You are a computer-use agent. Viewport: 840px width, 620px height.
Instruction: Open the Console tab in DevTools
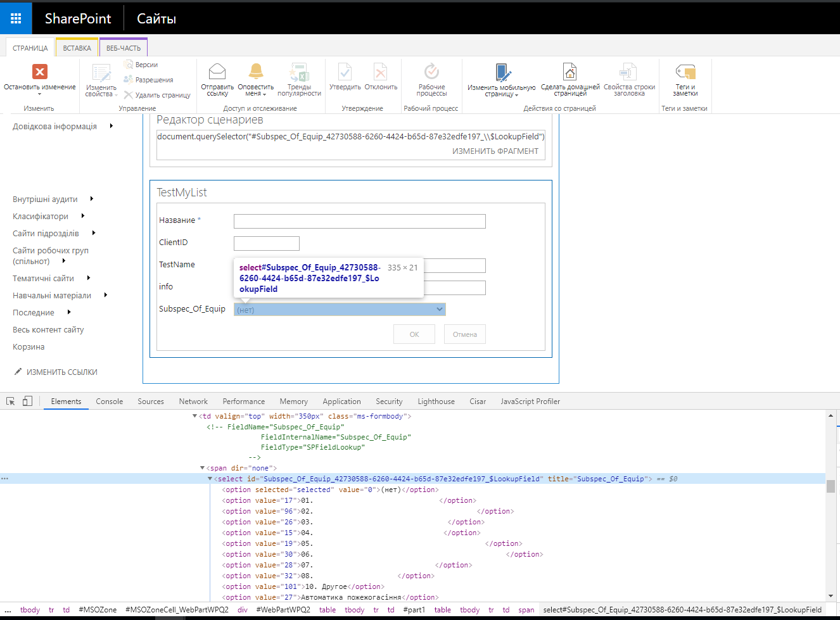coord(110,402)
